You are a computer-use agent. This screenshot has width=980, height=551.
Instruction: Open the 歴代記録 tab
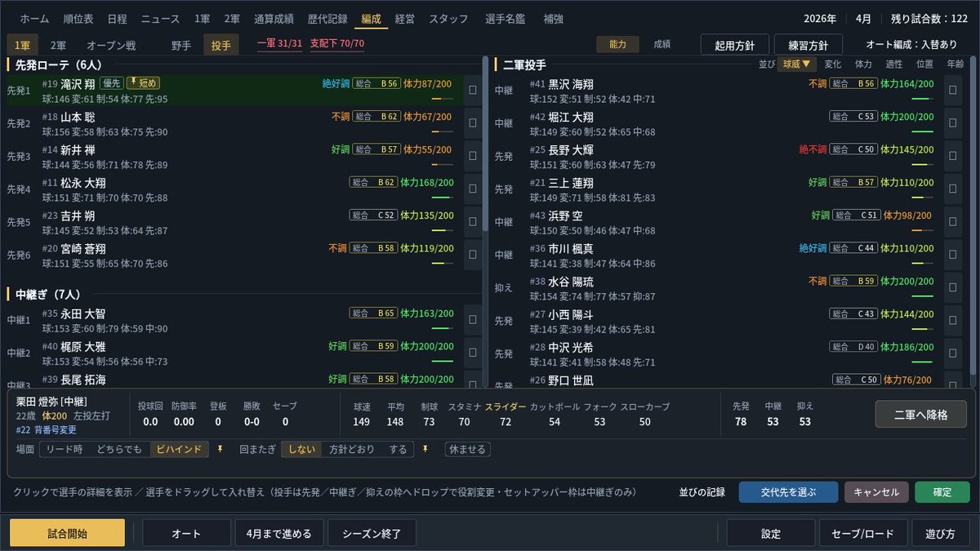pyautogui.click(x=327, y=19)
